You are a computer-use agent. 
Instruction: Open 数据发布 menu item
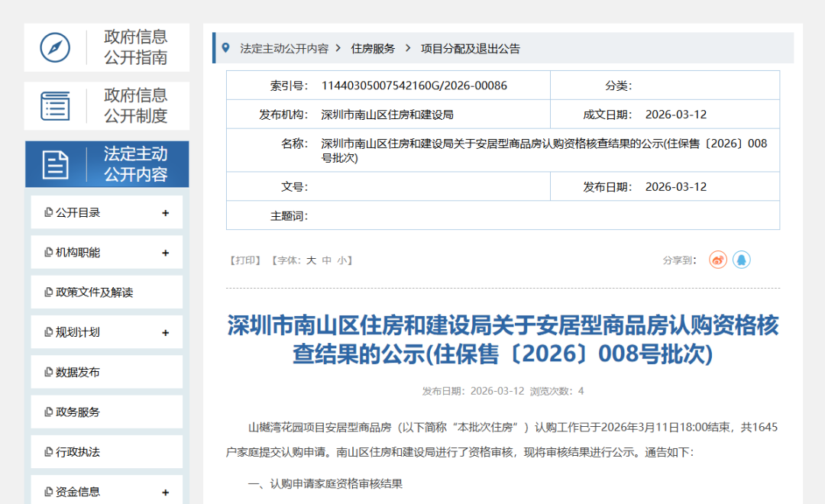[x=107, y=372]
